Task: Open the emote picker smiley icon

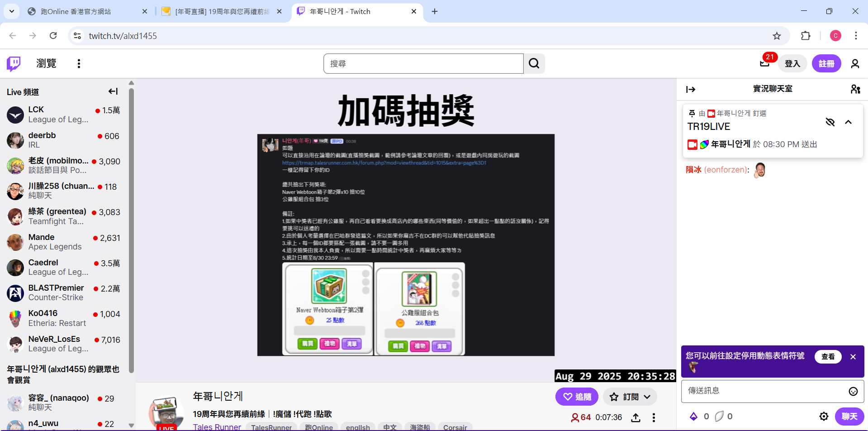Action: [853, 391]
